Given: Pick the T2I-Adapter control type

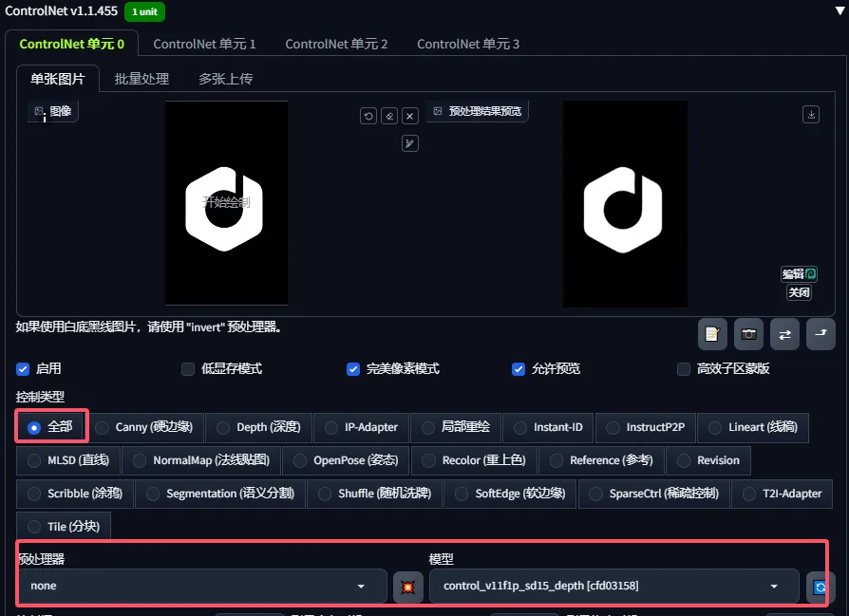Looking at the screenshot, I should 782,494.
